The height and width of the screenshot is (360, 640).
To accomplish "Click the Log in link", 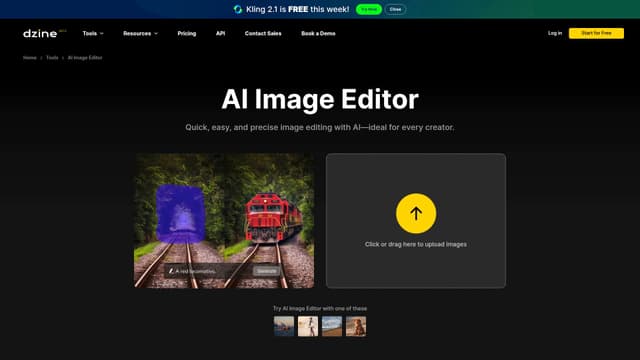I will 555,33.
